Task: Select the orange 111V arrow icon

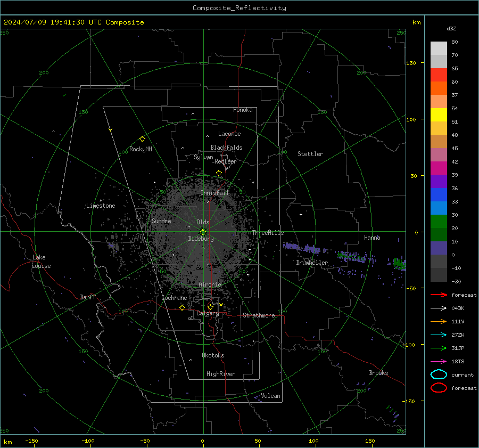Action: click(x=439, y=321)
